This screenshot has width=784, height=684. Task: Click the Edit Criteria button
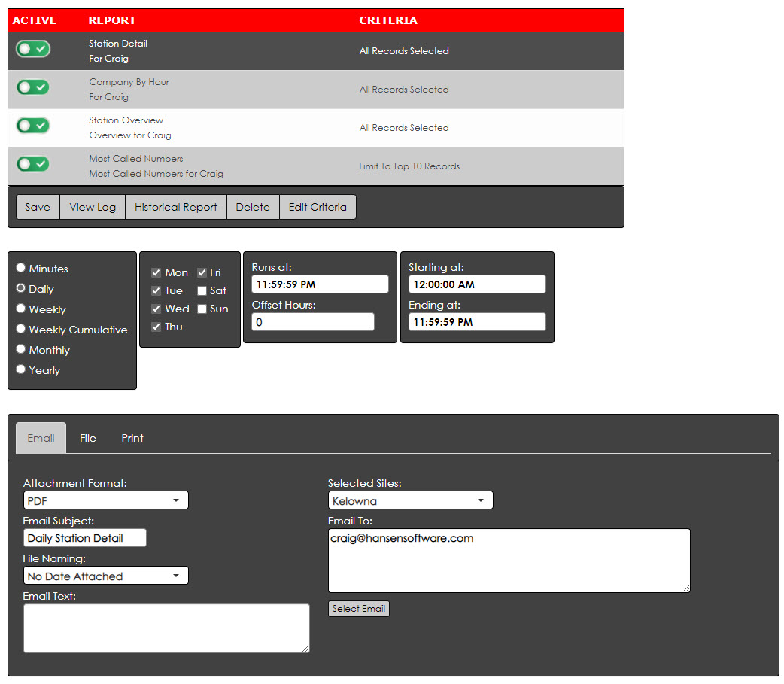coord(318,206)
